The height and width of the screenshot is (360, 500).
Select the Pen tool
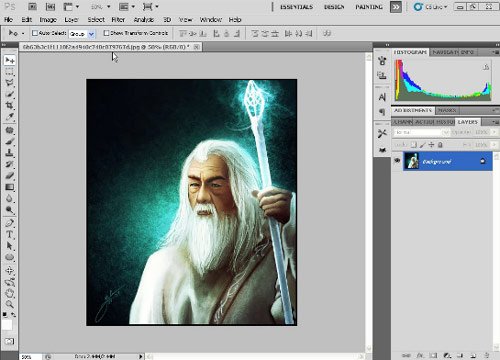click(10, 223)
